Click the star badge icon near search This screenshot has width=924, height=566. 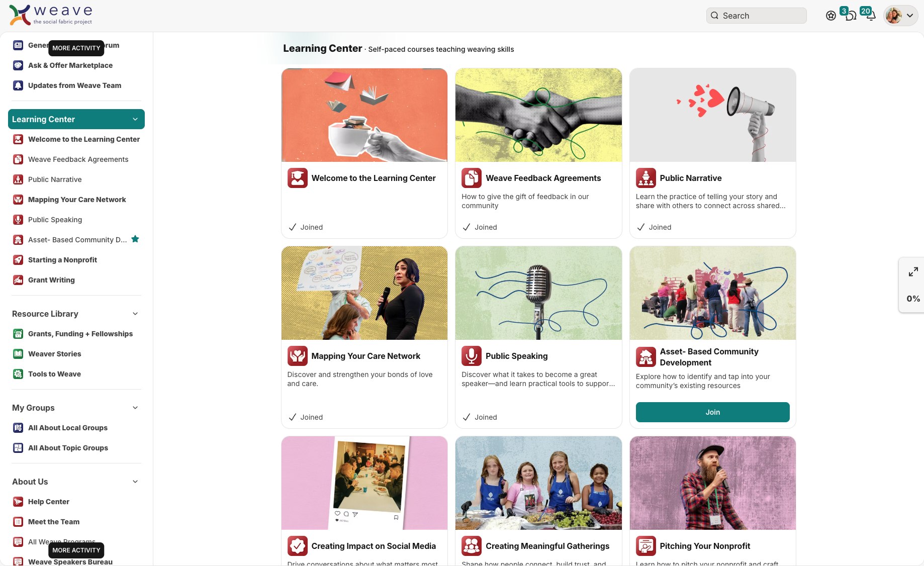(831, 16)
